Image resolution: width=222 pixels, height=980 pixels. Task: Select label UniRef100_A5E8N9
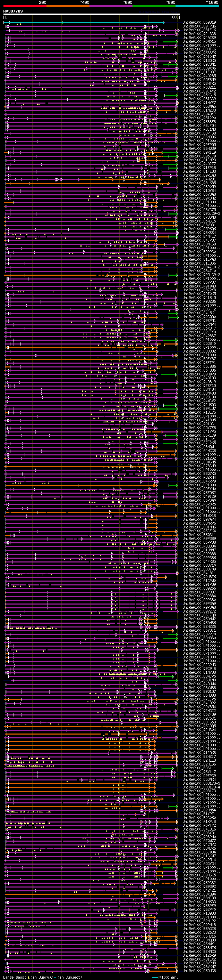pos(199,80)
